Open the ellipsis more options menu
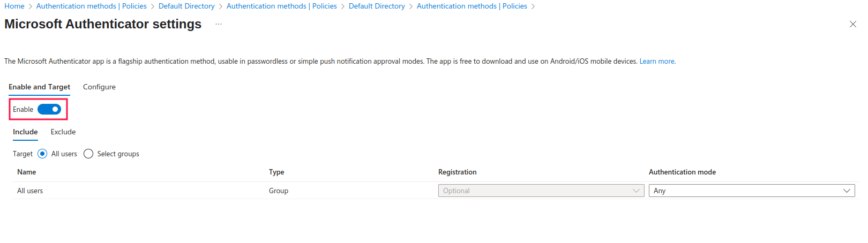Image resolution: width=868 pixels, height=243 pixels. pyautogui.click(x=219, y=24)
